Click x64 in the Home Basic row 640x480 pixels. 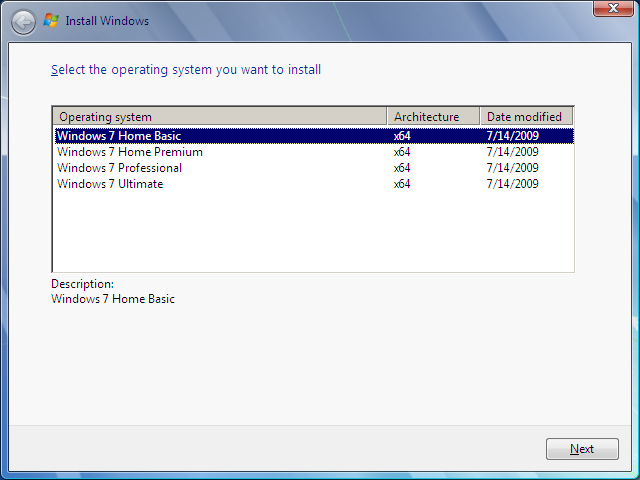(x=402, y=136)
